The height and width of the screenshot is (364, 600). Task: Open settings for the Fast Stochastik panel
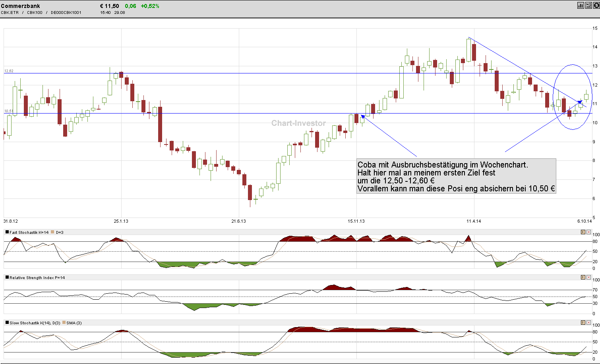click(583, 232)
